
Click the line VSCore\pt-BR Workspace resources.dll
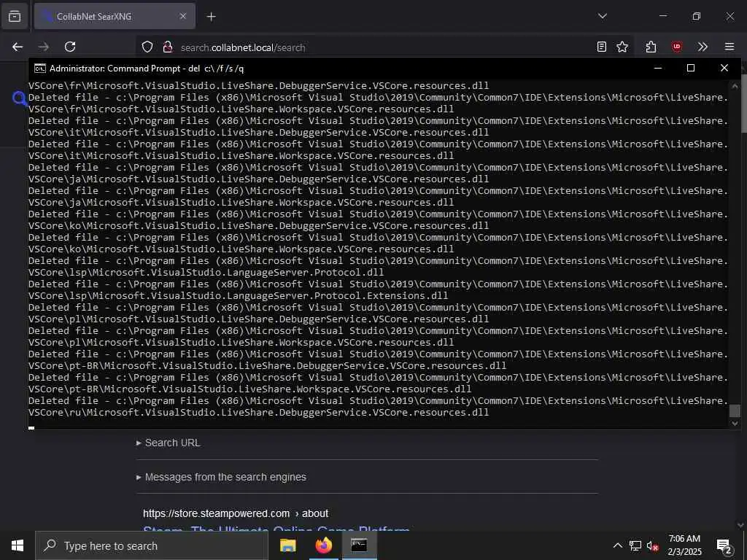pos(249,389)
